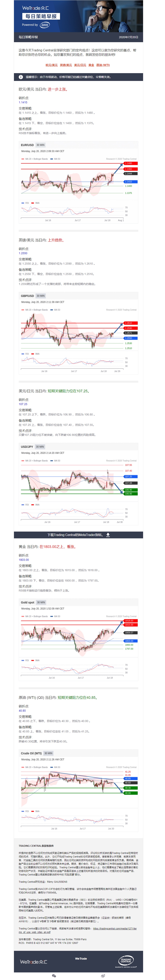Click the 'WeTrade' text in footer center
The height and width of the screenshot is (980, 165).
click(x=81, y=958)
